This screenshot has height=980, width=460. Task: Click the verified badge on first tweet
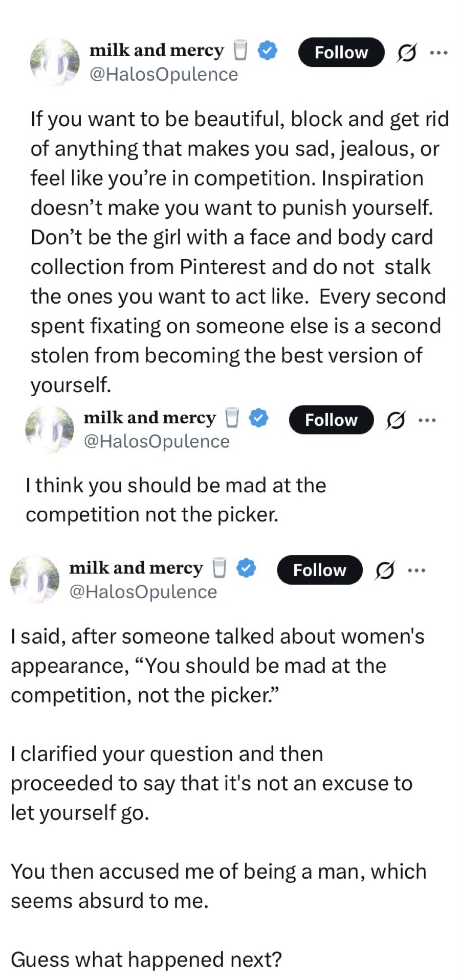268,50
